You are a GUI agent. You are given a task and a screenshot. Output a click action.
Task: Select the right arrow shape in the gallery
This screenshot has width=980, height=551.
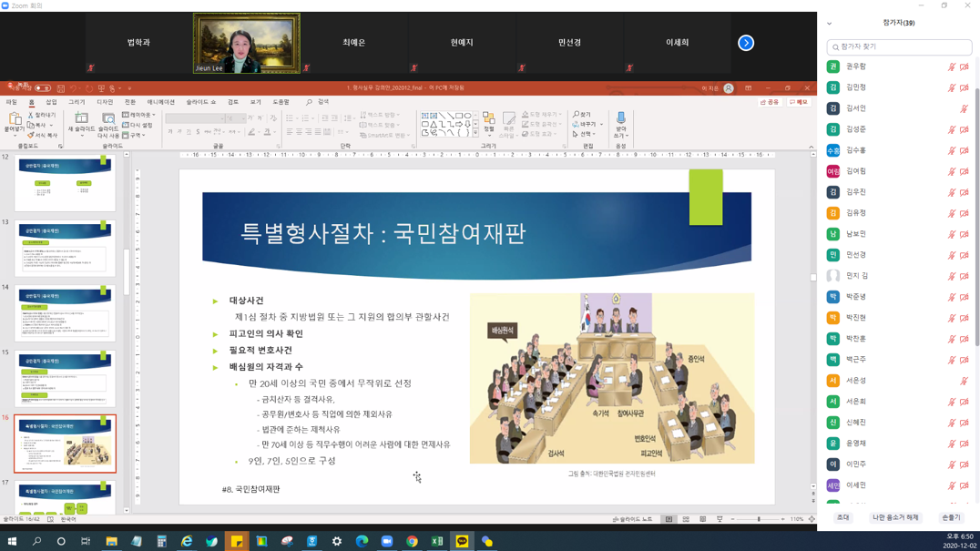(459, 125)
